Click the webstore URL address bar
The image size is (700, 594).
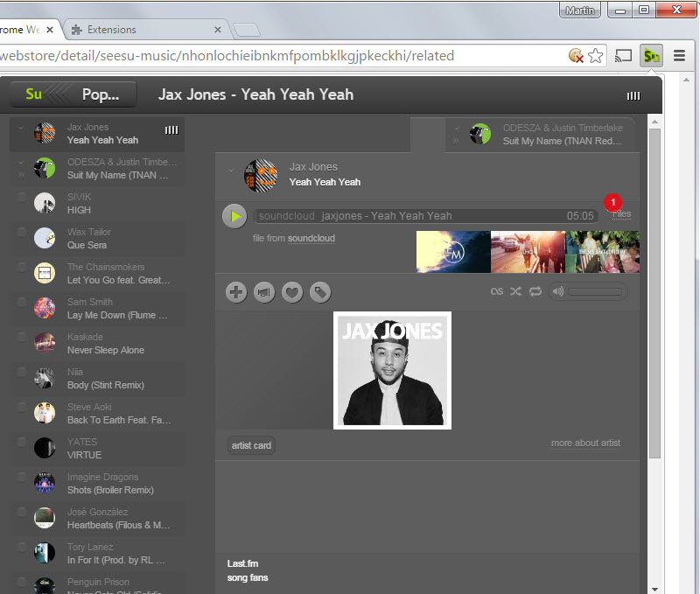(x=281, y=56)
